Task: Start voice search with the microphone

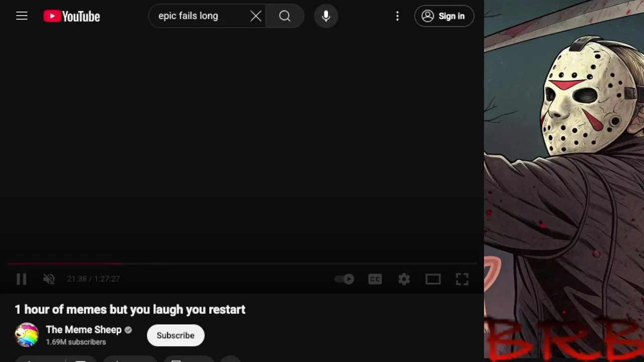Action: tap(326, 16)
